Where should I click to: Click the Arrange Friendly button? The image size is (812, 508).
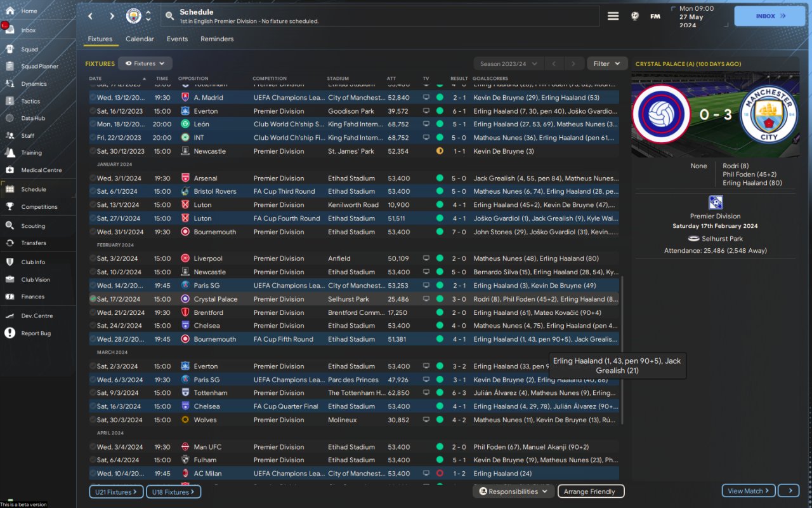[591, 491]
